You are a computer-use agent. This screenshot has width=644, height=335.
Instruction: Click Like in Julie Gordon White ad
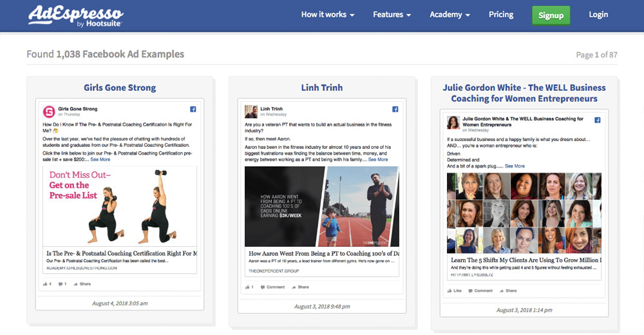coord(455,291)
